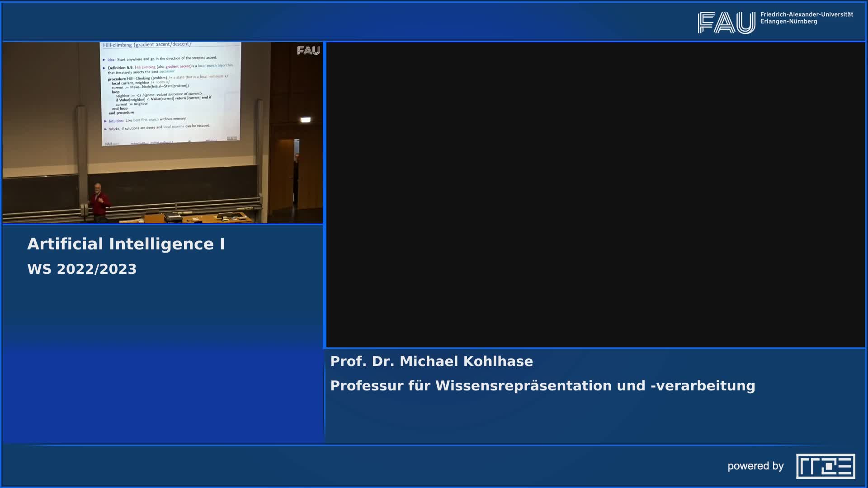
Task: Click the RRZE logo at bottom right
Action: click(826, 466)
